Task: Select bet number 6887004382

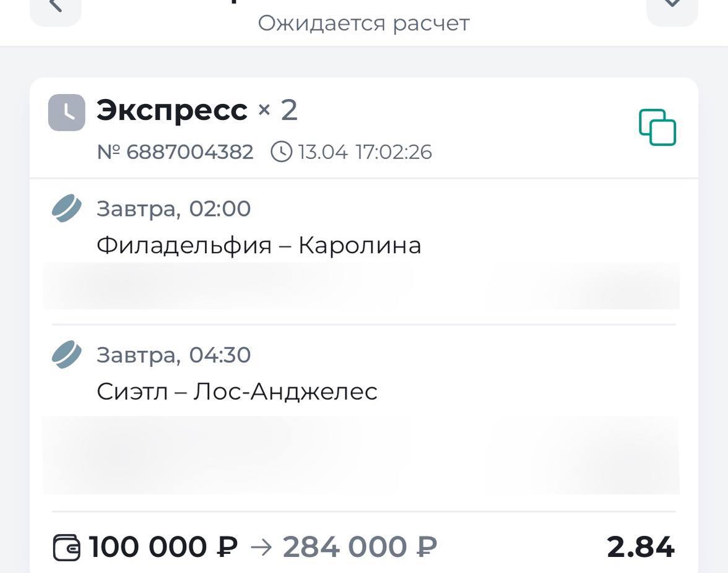Action: (175, 152)
